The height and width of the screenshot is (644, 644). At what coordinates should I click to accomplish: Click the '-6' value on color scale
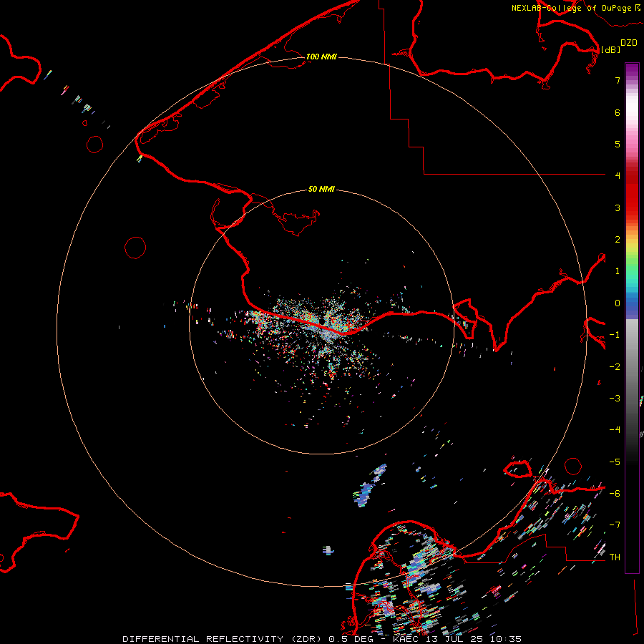click(615, 494)
